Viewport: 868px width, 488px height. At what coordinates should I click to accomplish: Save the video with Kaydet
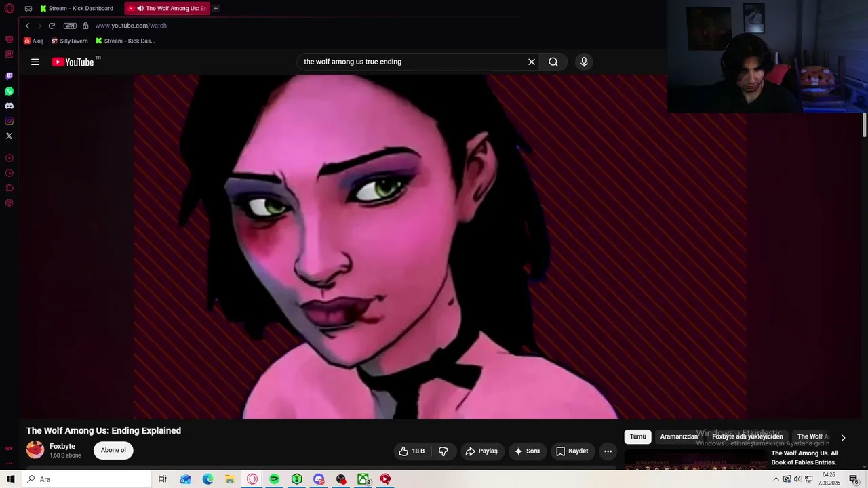pyautogui.click(x=572, y=451)
